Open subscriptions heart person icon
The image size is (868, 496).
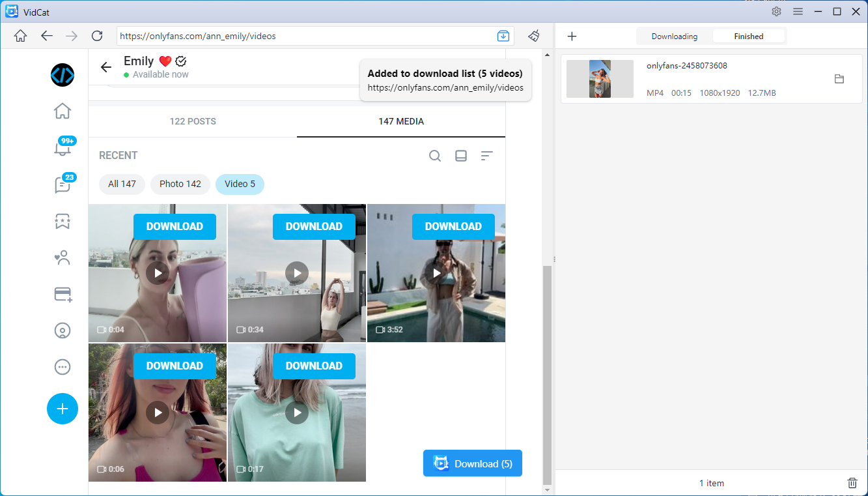click(63, 258)
